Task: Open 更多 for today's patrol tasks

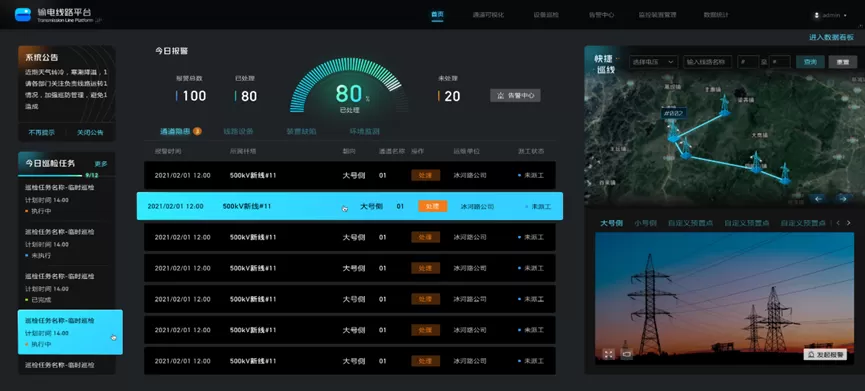Action: [x=101, y=164]
